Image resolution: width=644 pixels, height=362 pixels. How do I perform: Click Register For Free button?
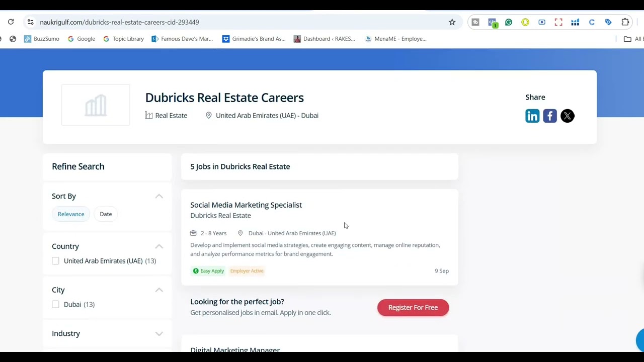click(413, 308)
